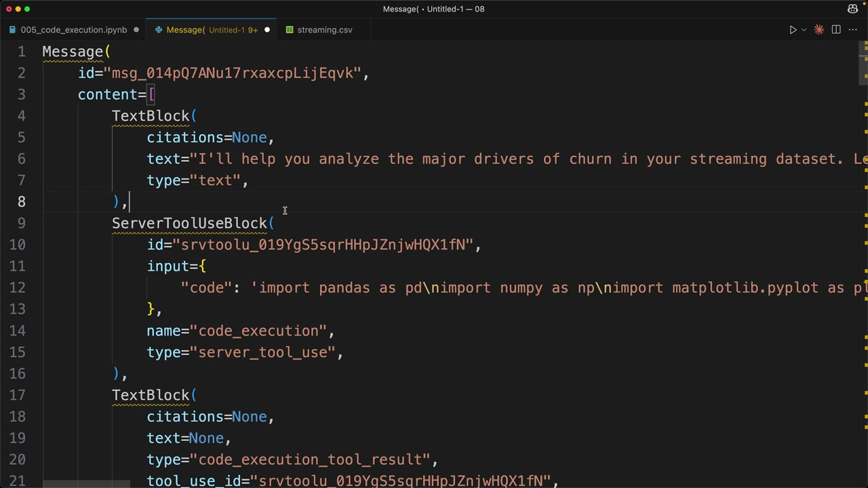This screenshot has height=488, width=868.
Task: Click the notebook file icon on first tab
Action: click(13, 30)
